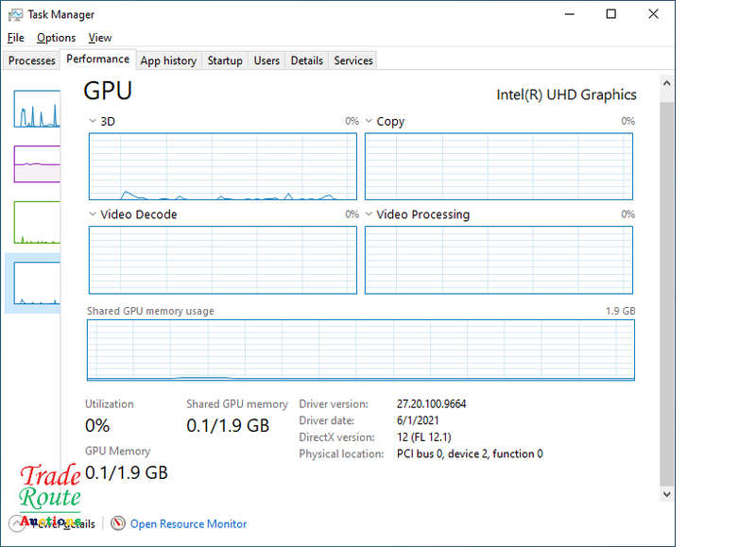The width and height of the screenshot is (756, 547).
Task: Open the Video Processing engine dropdown
Action: tap(369, 214)
